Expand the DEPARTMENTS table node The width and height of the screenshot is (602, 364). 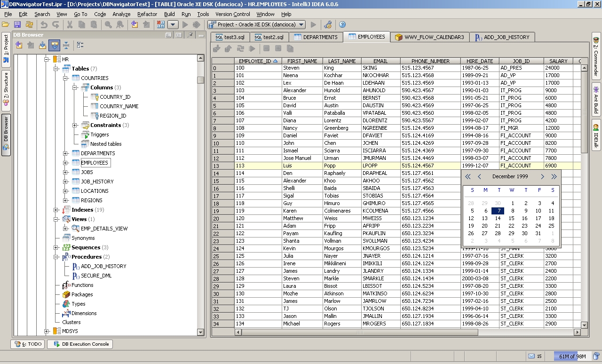[65, 153]
